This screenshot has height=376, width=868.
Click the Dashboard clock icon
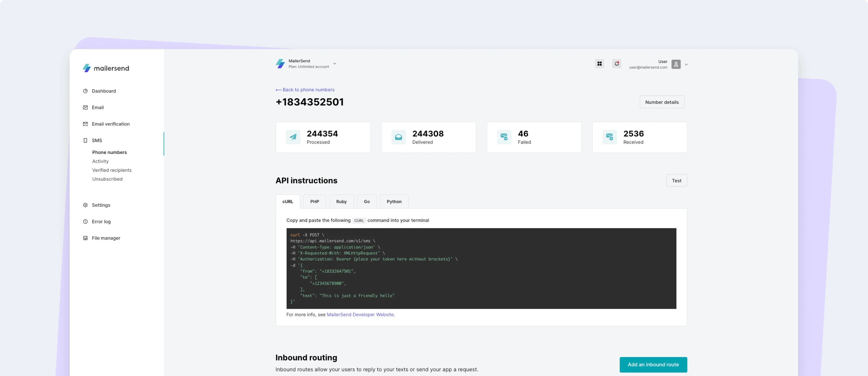pos(85,91)
